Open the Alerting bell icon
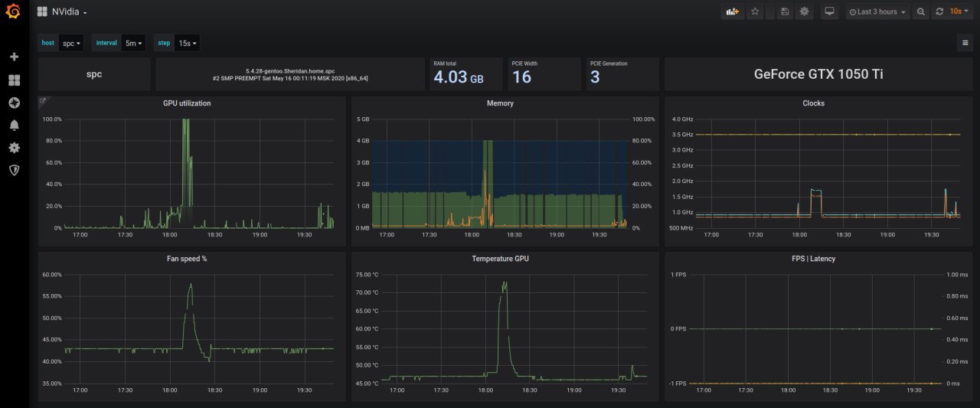The height and width of the screenshot is (408, 980). pos(14,125)
